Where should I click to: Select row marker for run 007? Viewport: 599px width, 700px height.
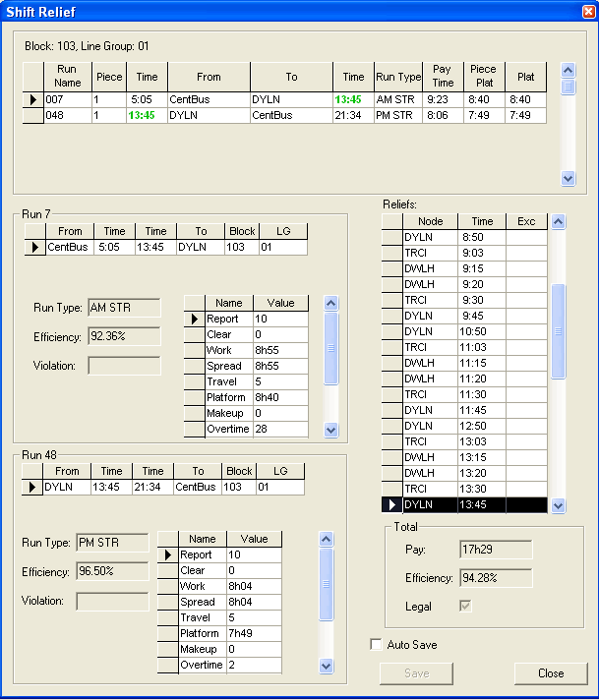click(33, 99)
